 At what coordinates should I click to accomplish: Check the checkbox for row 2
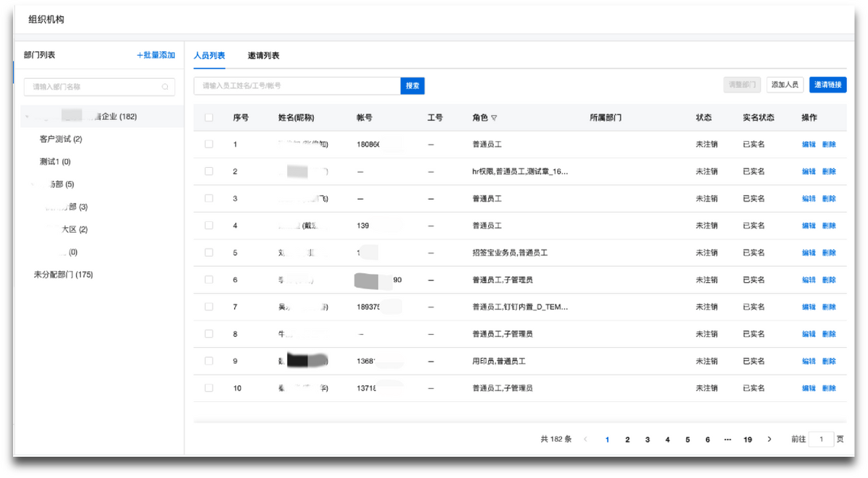coord(209,171)
